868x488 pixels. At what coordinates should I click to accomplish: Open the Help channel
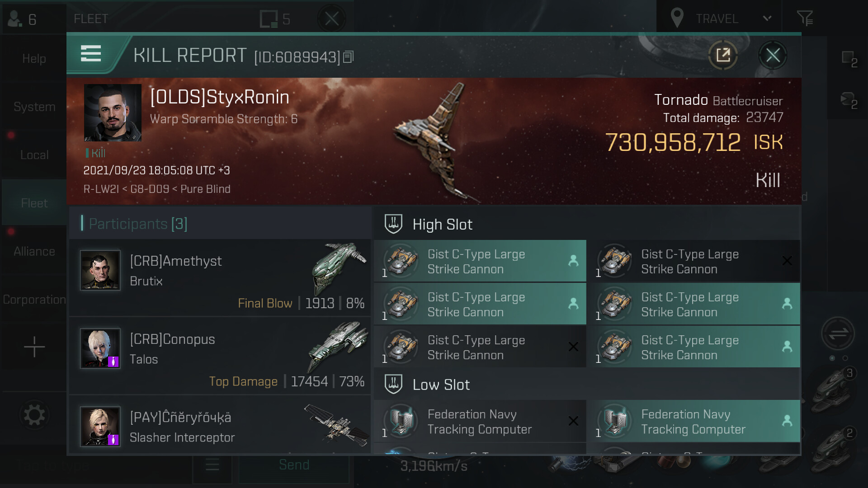(x=34, y=59)
